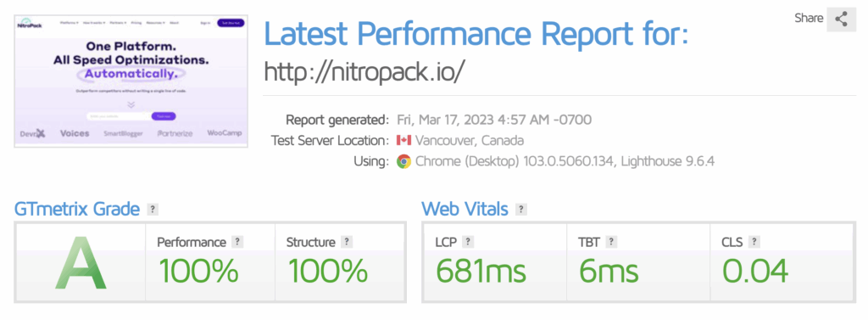Click the question mark next to Performance
868x320 pixels.
(x=237, y=242)
